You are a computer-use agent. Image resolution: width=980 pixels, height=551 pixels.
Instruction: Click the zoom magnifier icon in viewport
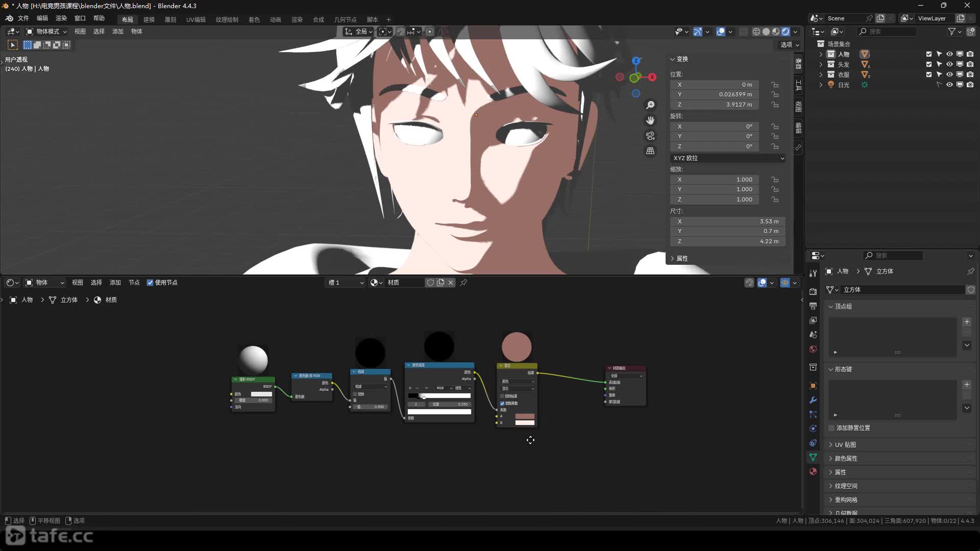click(x=650, y=105)
